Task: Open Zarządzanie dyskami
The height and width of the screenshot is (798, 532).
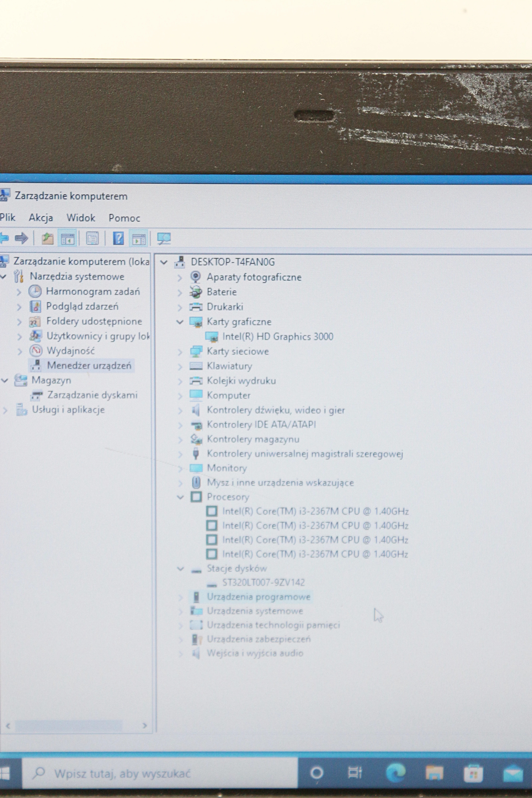Action: point(92,395)
